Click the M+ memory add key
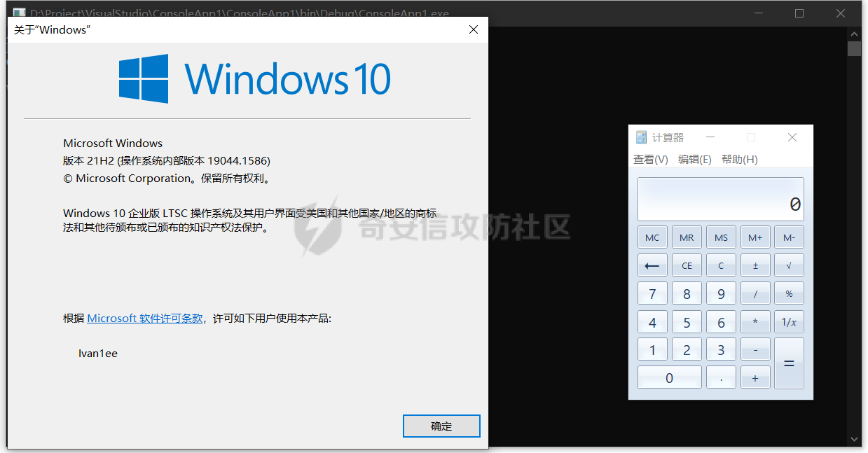The height and width of the screenshot is (453, 868). pos(755,237)
